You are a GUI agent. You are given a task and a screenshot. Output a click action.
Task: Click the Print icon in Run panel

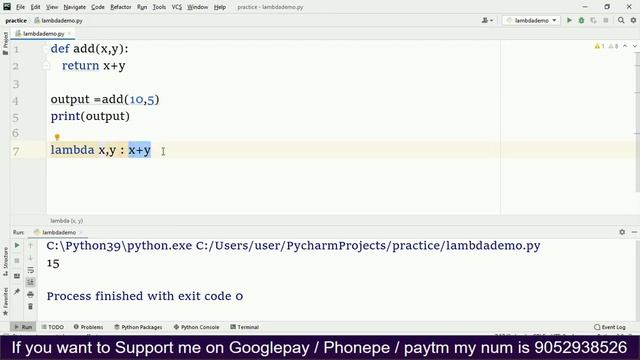(30, 294)
